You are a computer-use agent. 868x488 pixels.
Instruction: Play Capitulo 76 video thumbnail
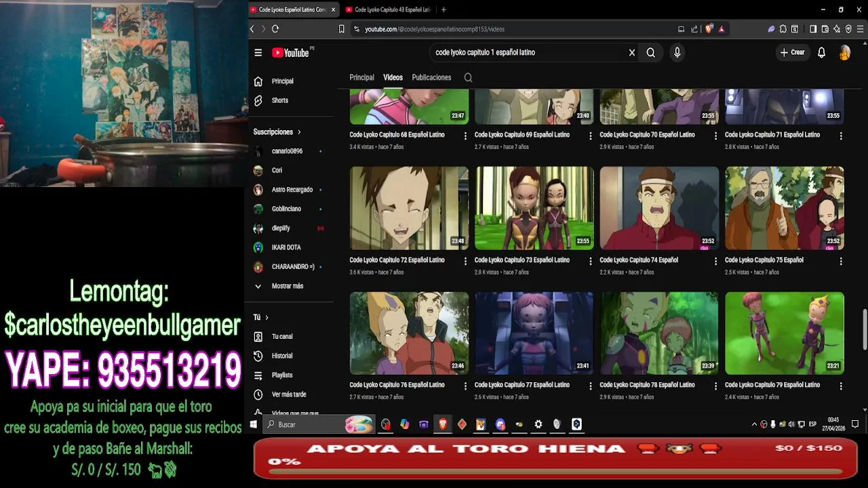pyautogui.click(x=409, y=333)
